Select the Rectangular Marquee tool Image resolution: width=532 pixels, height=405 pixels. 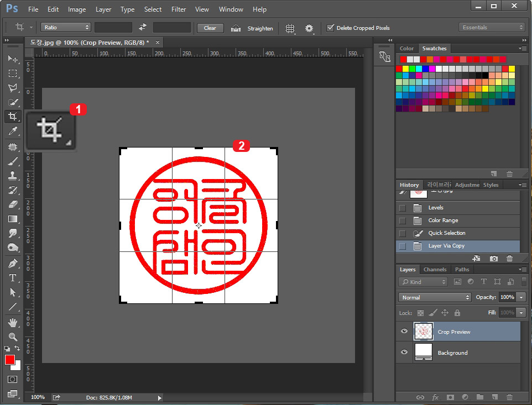tap(13, 73)
